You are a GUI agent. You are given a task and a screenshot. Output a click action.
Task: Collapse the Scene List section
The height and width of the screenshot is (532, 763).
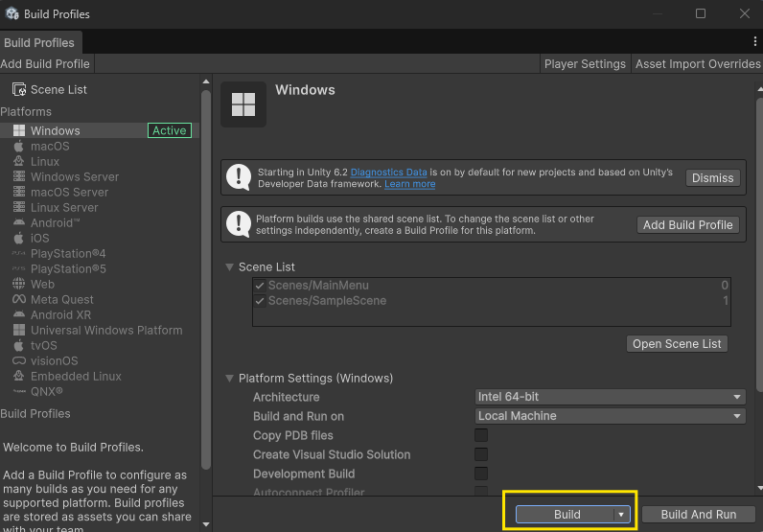click(229, 266)
